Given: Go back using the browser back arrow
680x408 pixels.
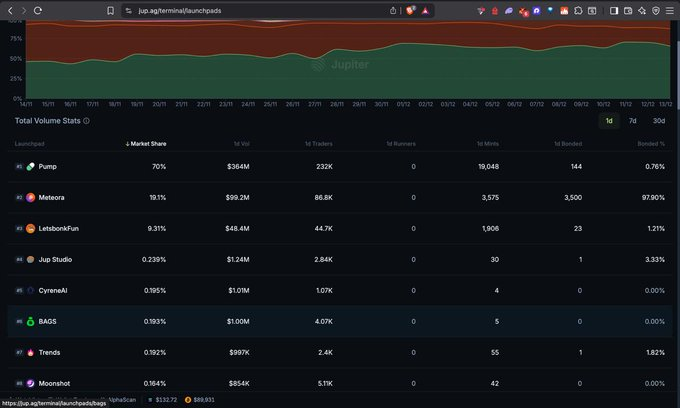Looking at the screenshot, I should [10, 10].
